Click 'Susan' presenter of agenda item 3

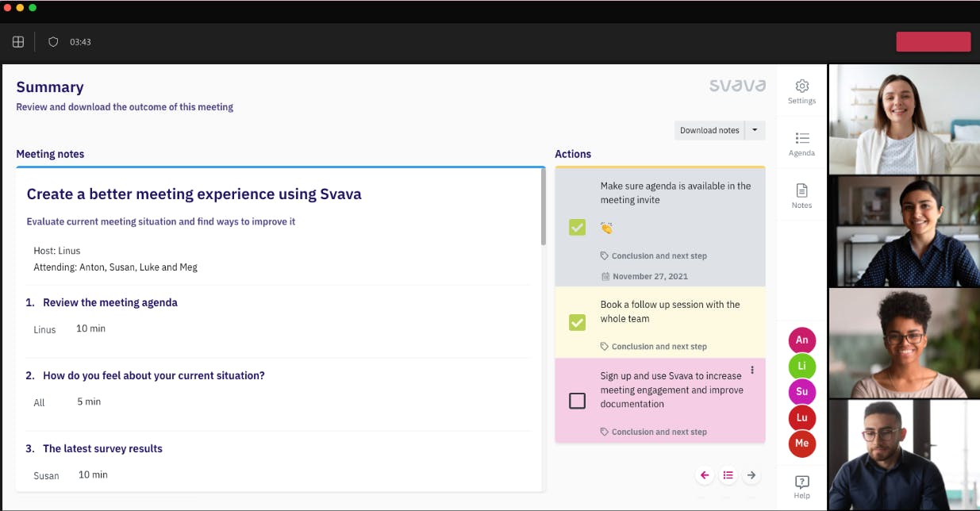pyautogui.click(x=46, y=475)
